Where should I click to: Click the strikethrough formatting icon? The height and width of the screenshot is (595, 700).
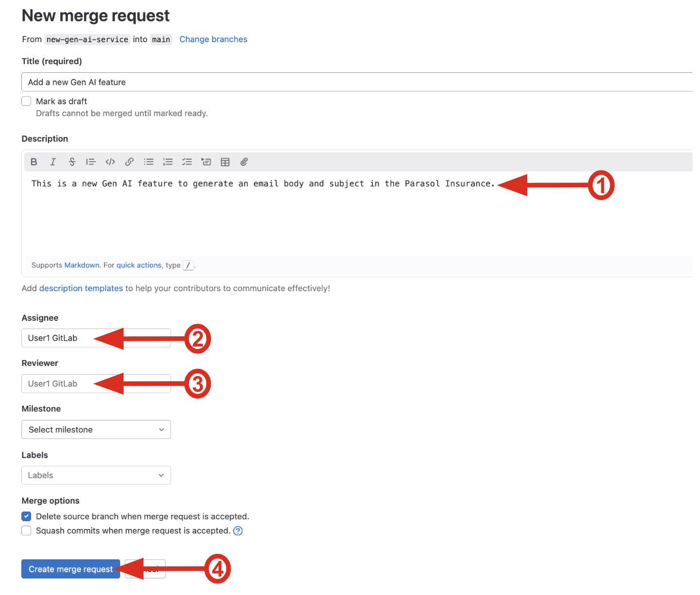(72, 162)
